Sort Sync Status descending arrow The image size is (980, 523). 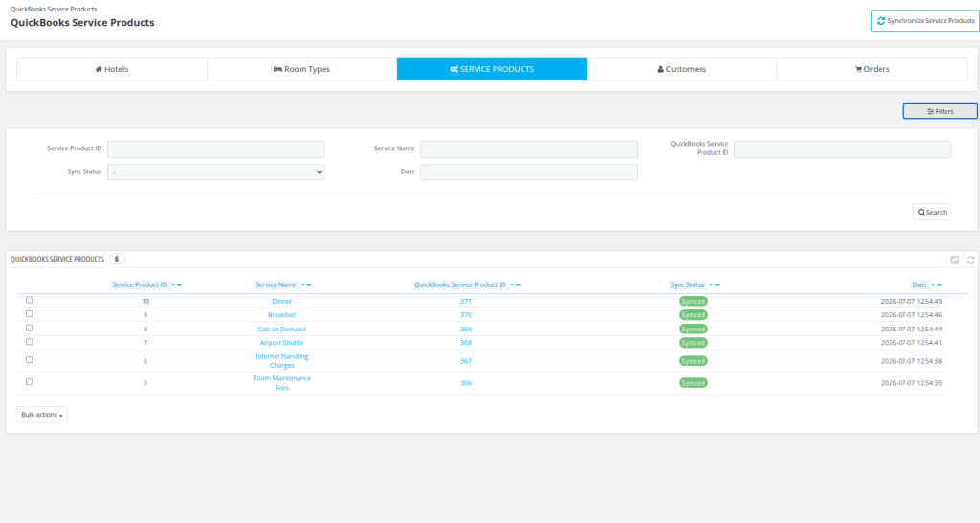[x=711, y=285]
